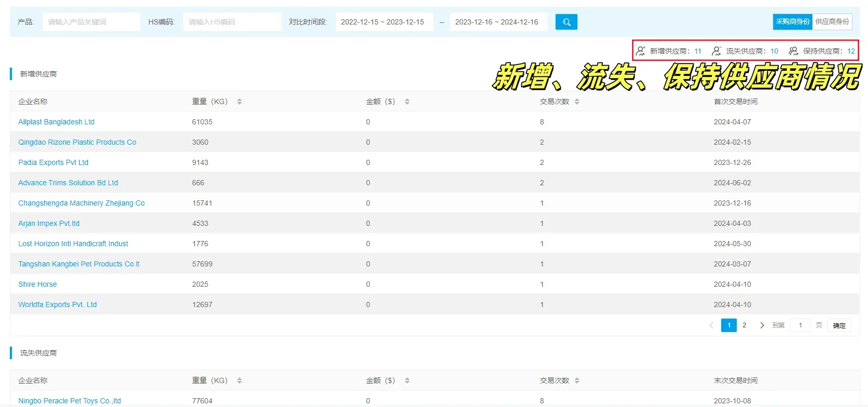The width and height of the screenshot is (868, 407).
Task: Focus the 产品 keyword input field
Action: (91, 22)
